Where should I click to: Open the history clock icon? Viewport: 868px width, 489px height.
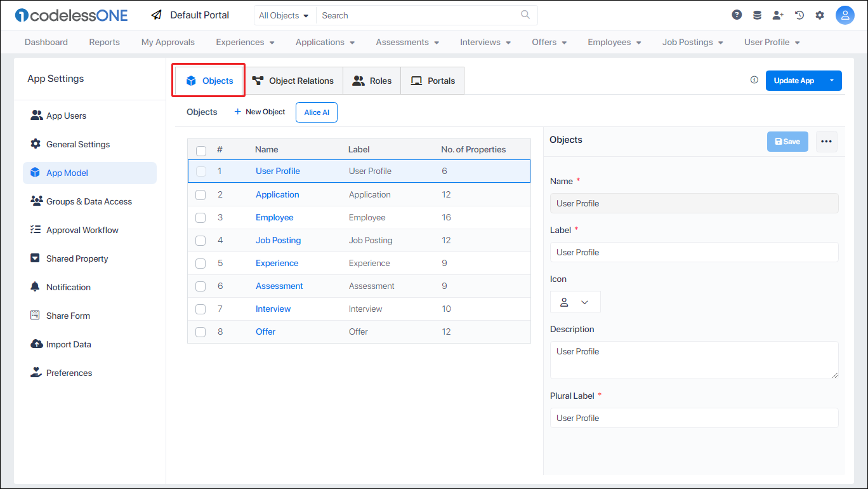[x=799, y=14]
